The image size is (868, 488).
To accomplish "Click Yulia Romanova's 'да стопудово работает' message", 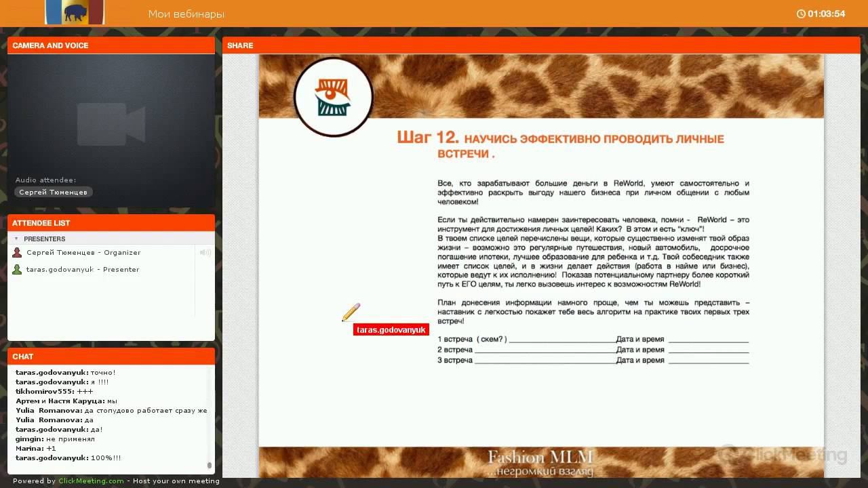I will (x=111, y=411).
